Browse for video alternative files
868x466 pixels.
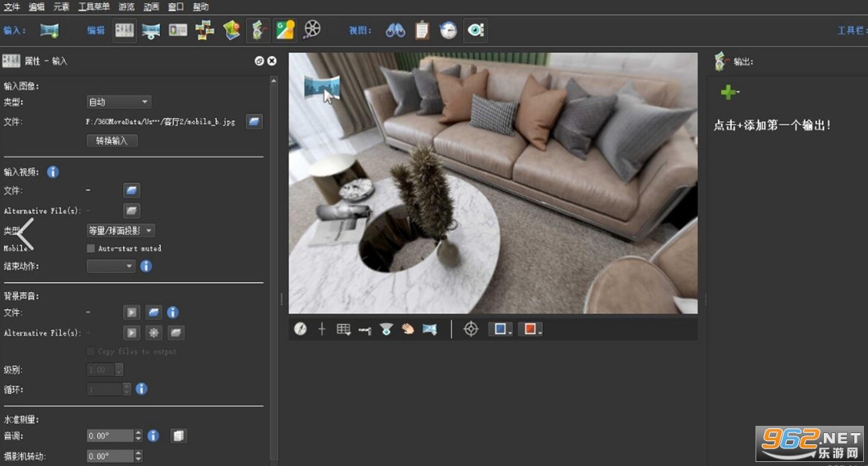point(131,211)
